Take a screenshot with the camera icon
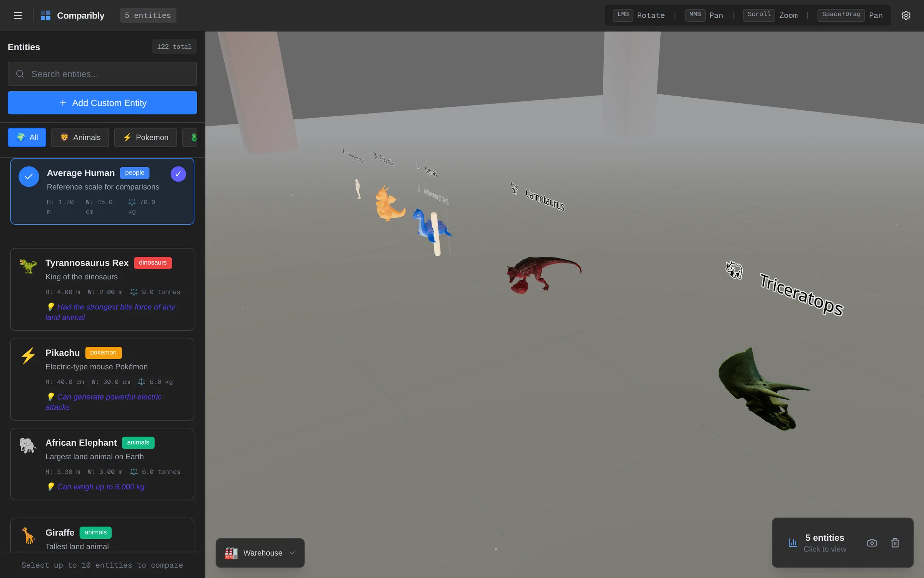This screenshot has height=578, width=924. point(872,543)
